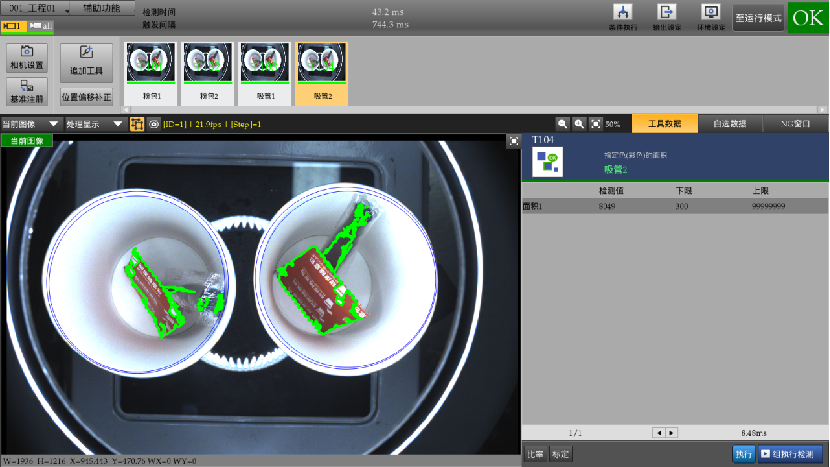Click the fit-to-view zoom icon
830x467 pixels.
click(x=596, y=124)
